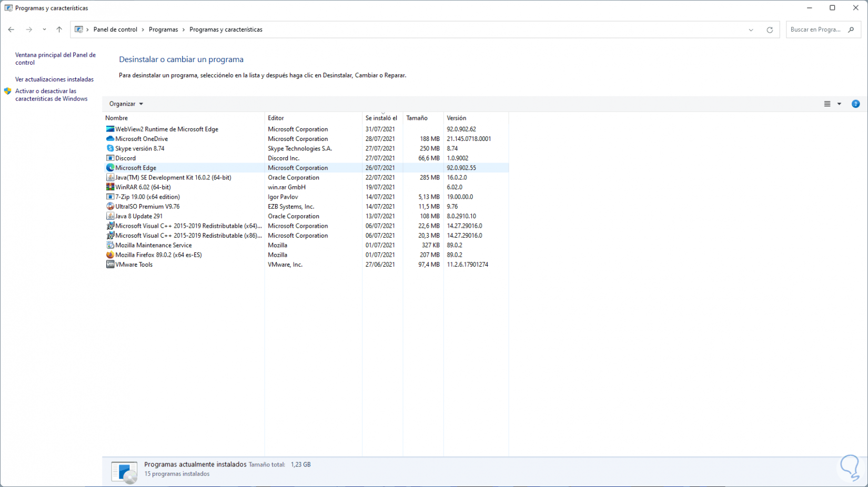The image size is (868, 487).
Task: Select Java(TM) SE Development Kit 16.0.2 entry
Action: (x=306, y=177)
